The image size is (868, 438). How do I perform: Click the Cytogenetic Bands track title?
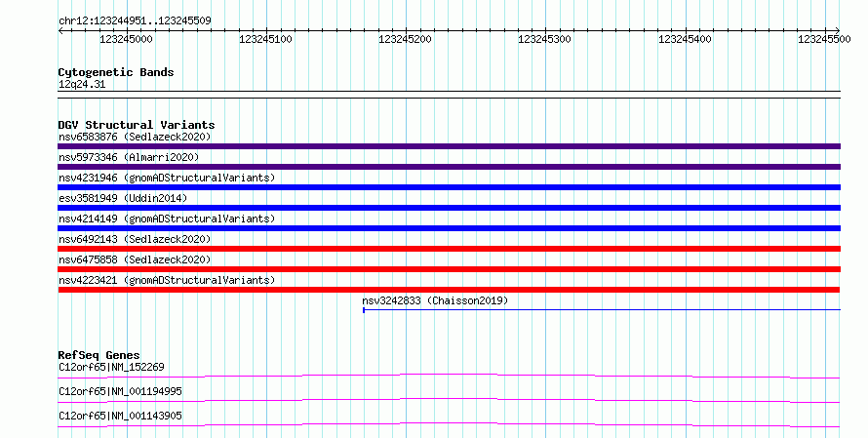click(116, 72)
